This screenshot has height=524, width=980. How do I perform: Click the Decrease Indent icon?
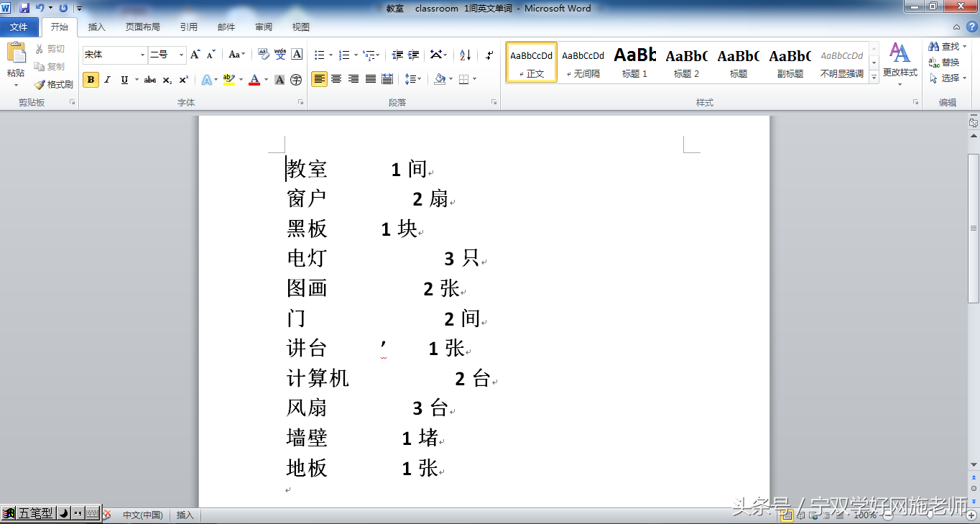tap(397, 55)
